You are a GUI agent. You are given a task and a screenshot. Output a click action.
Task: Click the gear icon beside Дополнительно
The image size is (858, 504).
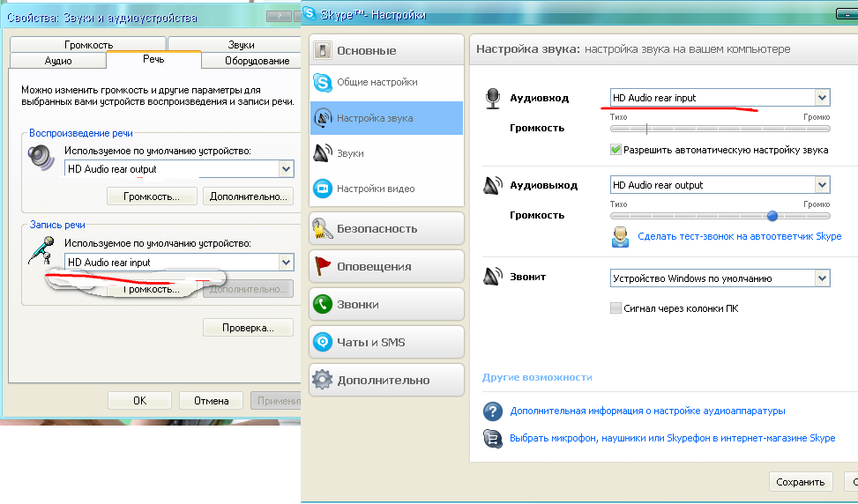pyautogui.click(x=322, y=380)
